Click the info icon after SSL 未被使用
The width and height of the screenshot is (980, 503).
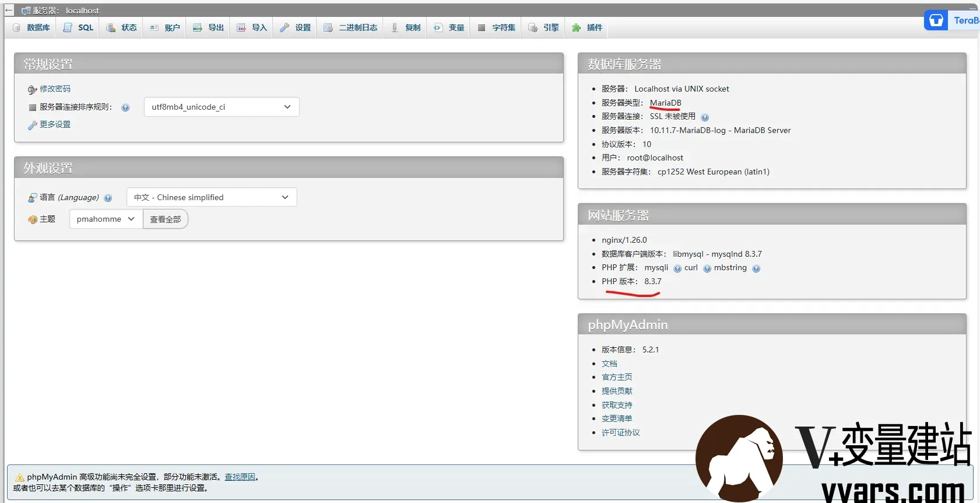[x=705, y=117]
